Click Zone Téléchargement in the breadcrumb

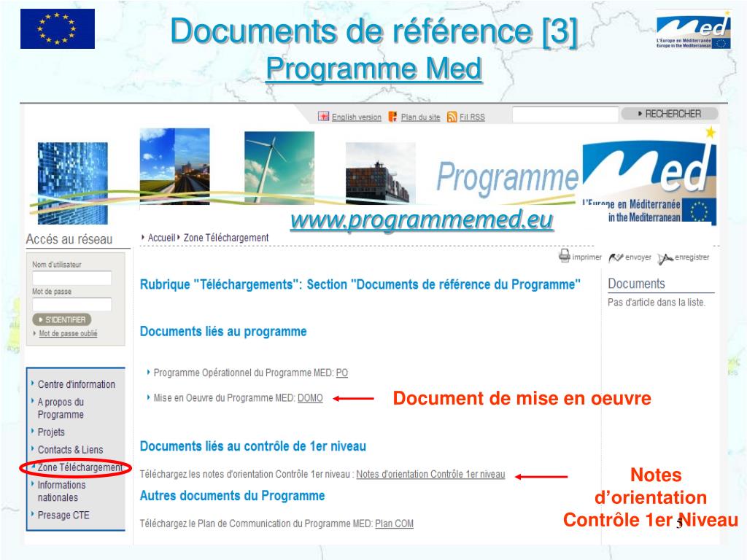tap(226, 238)
